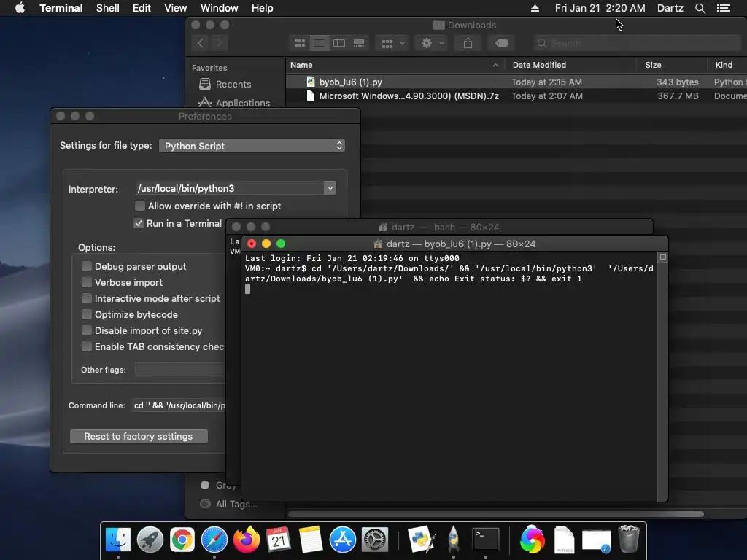The image size is (747, 560).
Task: Open Notes app in the dock
Action: 311,540
